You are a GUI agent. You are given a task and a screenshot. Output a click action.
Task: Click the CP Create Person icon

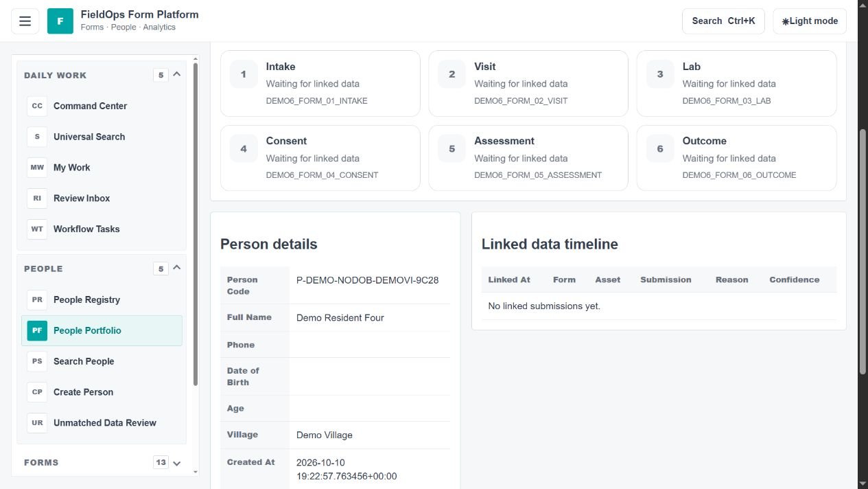37,392
